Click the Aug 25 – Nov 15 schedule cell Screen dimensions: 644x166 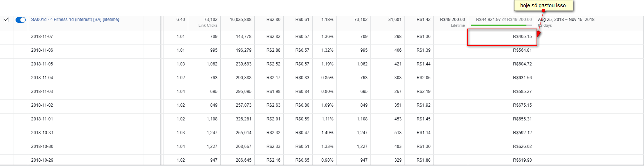566,20
